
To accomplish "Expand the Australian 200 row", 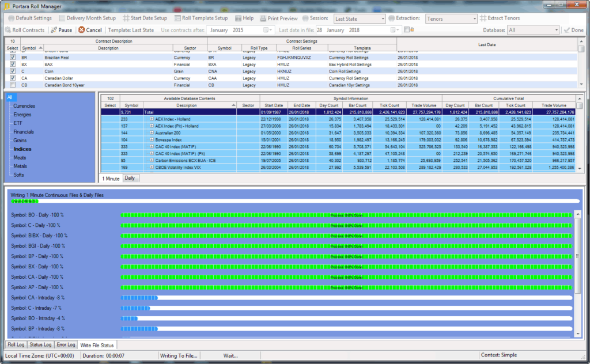I will [152, 132].
